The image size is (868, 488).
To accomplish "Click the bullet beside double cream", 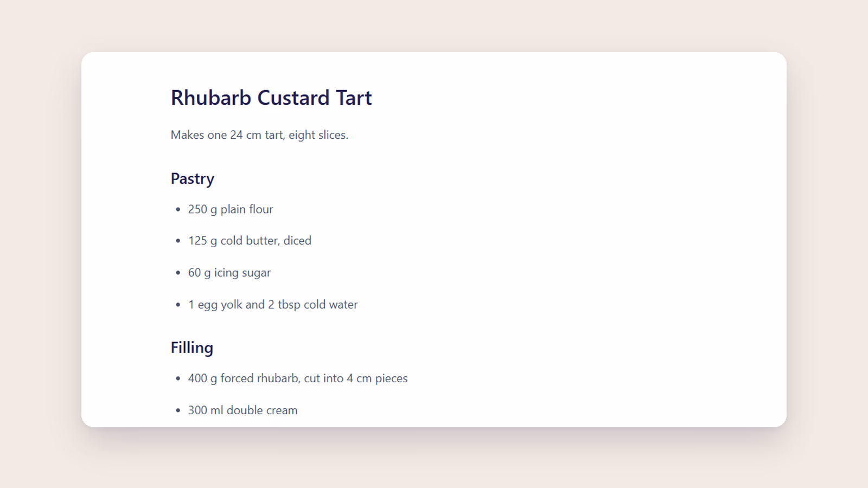I will (178, 410).
